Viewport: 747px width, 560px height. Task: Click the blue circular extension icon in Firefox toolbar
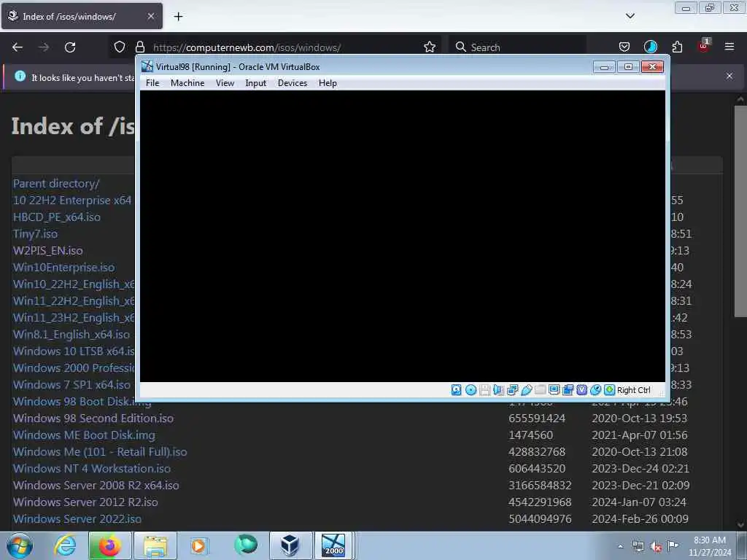click(650, 47)
